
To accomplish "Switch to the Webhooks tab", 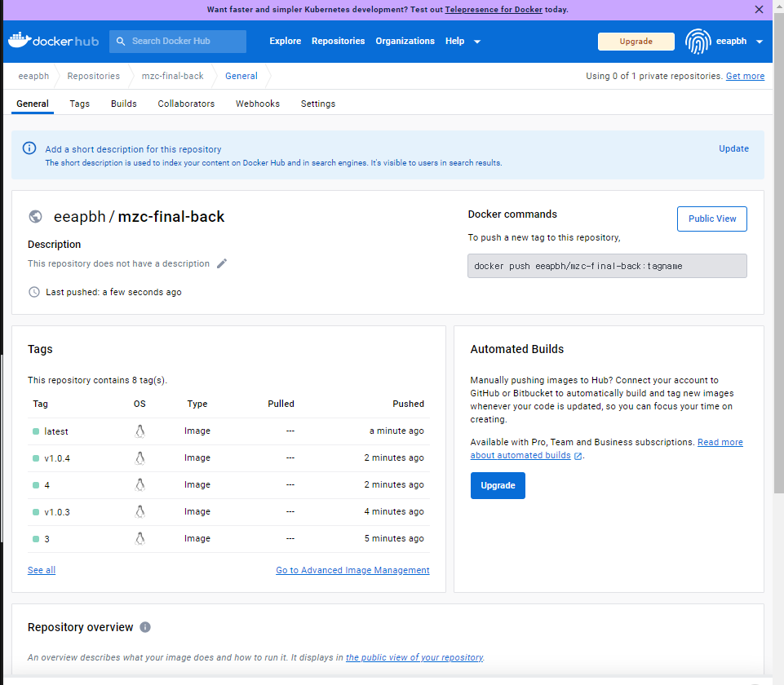I will point(258,104).
